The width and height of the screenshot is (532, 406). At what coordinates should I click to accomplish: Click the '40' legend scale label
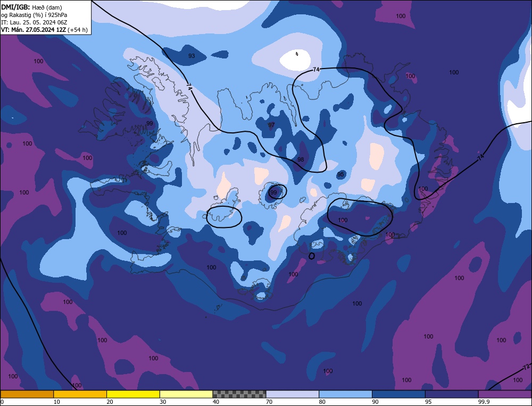click(216, 402)
